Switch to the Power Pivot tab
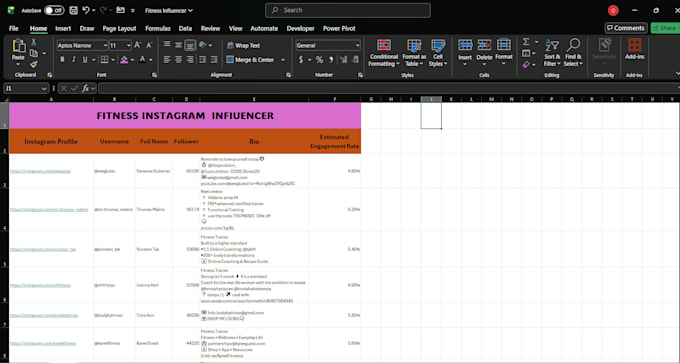This screenshot has height=363, width=680. [339, 28]
